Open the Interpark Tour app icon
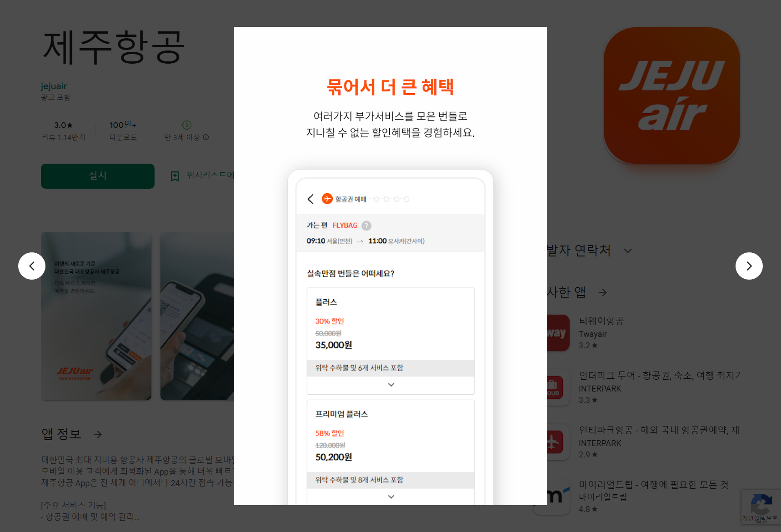Viewport: 781px width, 532px height. click(558, 387)
